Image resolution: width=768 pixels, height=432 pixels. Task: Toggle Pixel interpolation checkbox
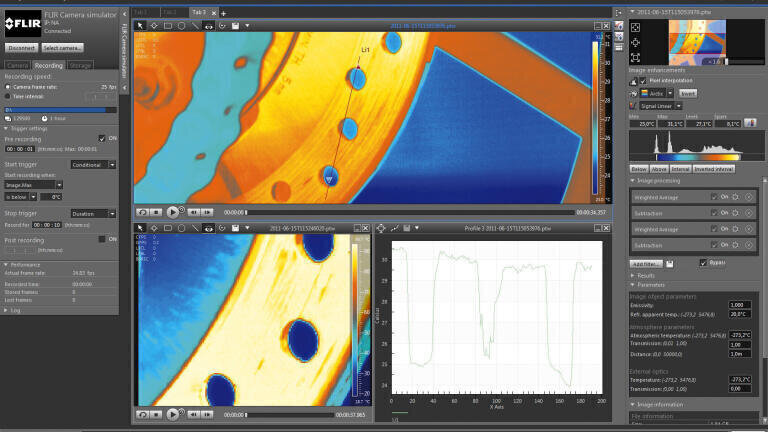pyautogui.click(x=643, y=80)
